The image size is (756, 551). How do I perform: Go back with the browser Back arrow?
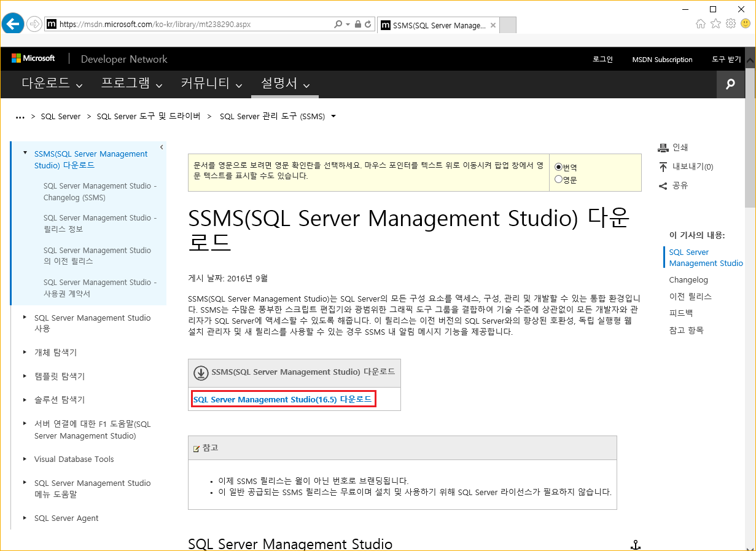(x=13, y=24)
